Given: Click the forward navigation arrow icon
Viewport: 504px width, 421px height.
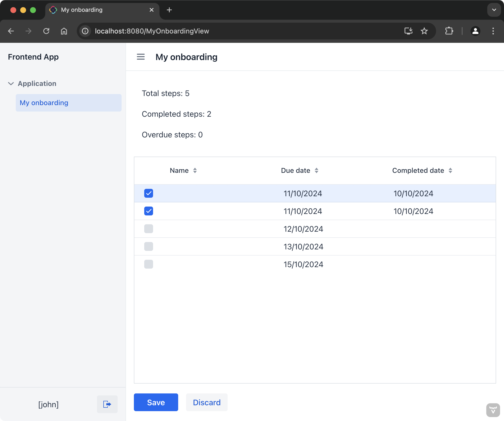Looking at the screenshot, I should coord(29,31).
